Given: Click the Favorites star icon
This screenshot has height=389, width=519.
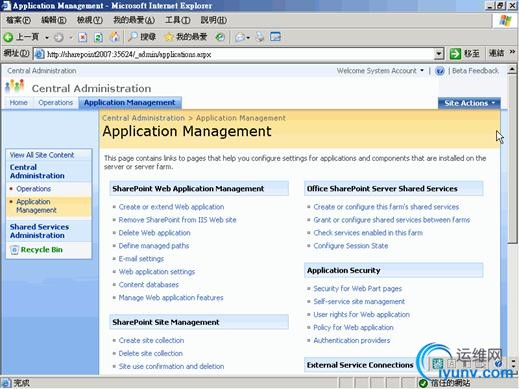Looking at the screenshot, I should pyautogui.click(x=169, y=37).
